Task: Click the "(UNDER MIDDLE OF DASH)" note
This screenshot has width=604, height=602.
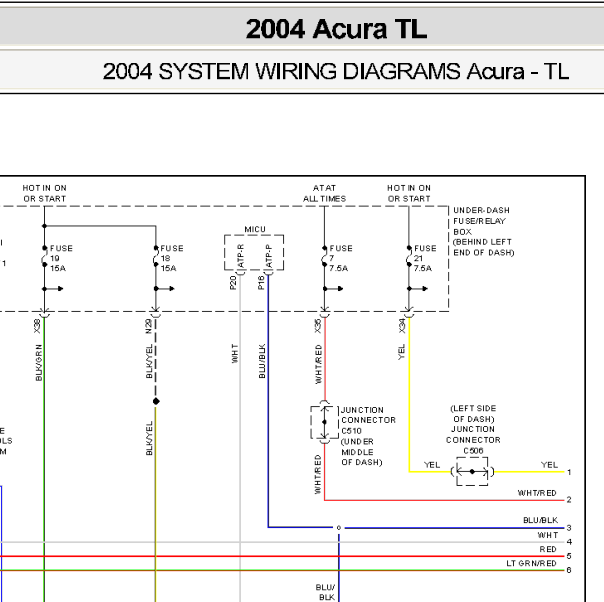Action: pyautogui.click(x=361, y=452)
